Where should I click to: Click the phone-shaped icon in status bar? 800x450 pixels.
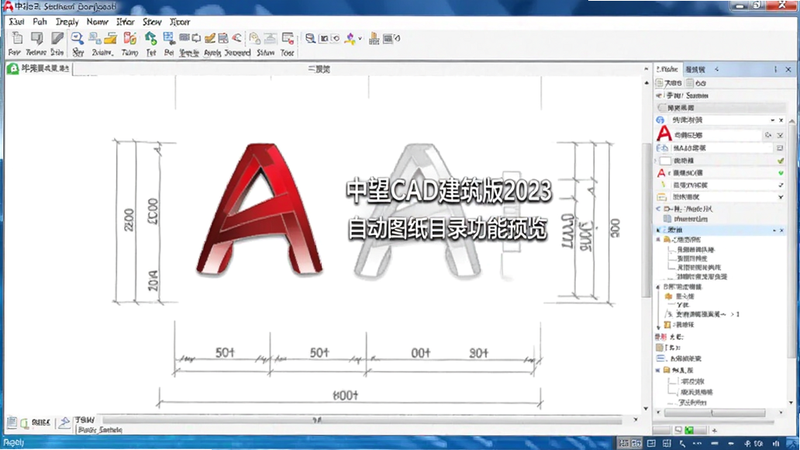click(x=683, y=443)
